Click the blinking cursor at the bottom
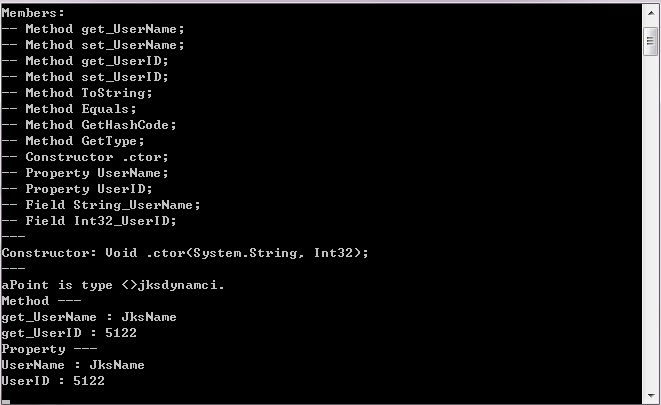 pyautogui.click(x=5, y=402)
